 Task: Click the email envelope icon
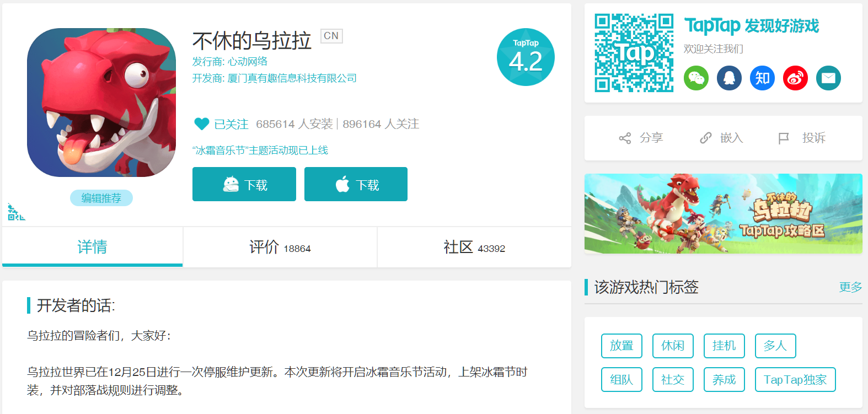click(x=828, y=78)
